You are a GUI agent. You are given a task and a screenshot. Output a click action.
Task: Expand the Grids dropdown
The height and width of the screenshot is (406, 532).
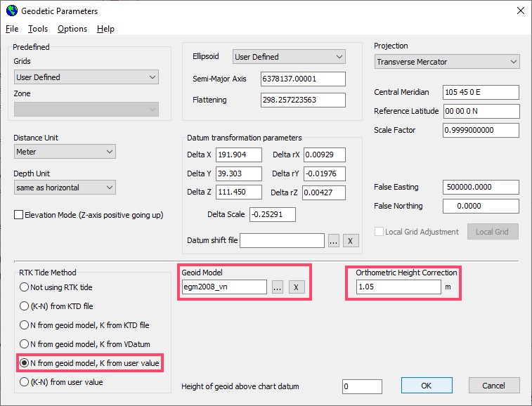86,77
